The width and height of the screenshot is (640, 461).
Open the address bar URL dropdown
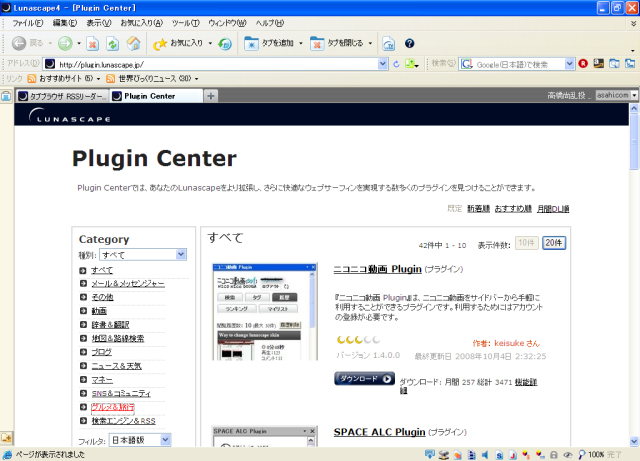(382, 64)
